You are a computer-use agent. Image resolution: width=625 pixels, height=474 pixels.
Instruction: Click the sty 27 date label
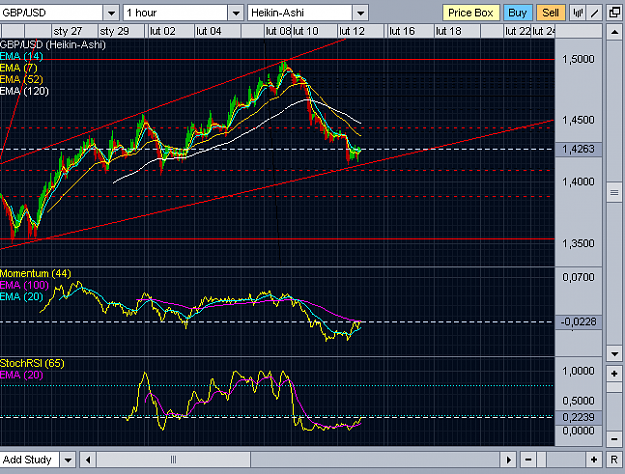(x=68, y=31)
